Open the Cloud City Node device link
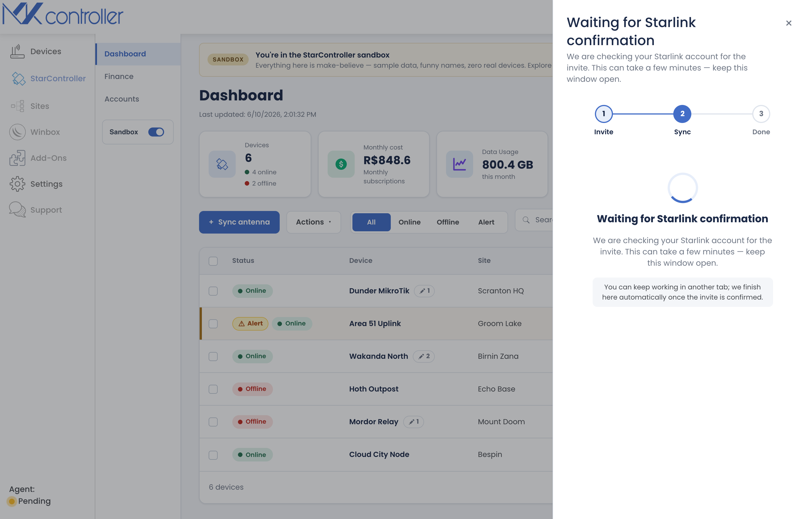The width and height of the screenshot is (812, 519). pyautogui.click(x=379, y=454)
